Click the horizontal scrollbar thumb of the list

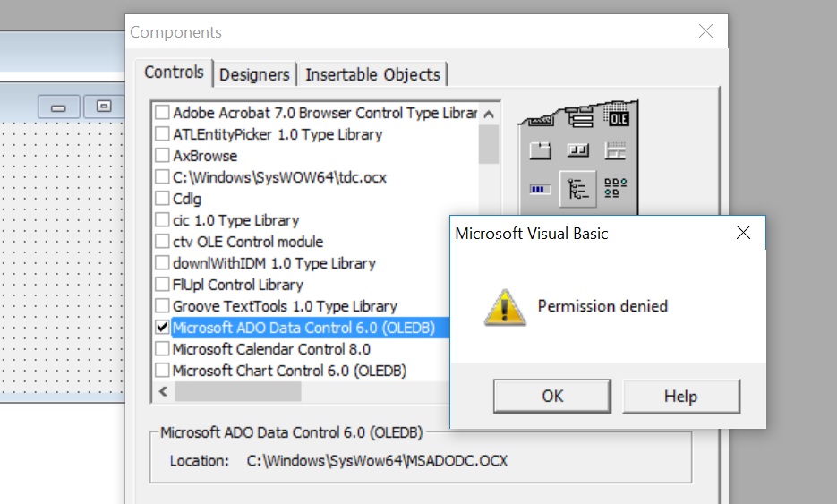click(238, 391)
